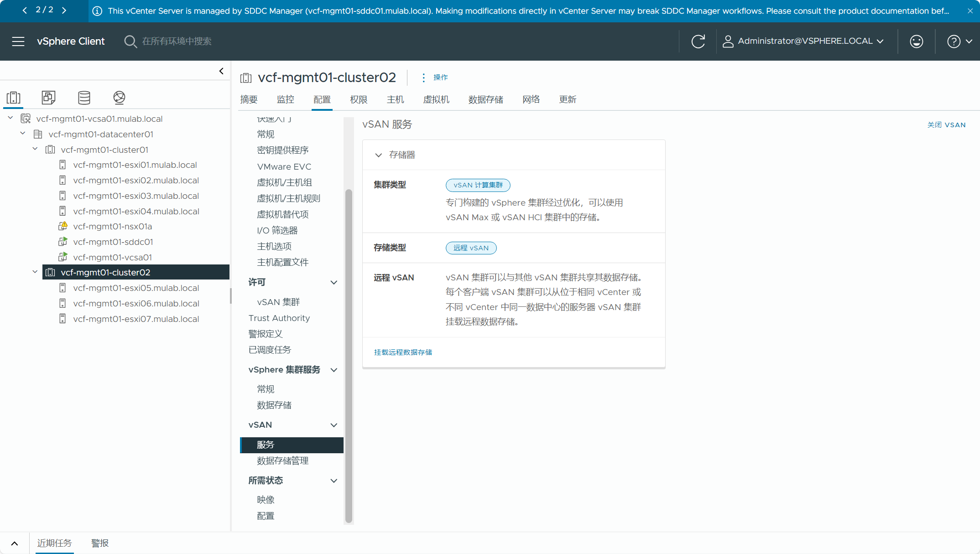Click the vCenter server icon in the tree
This screenshot has height=554, width=980.
(x=26, y=119)
